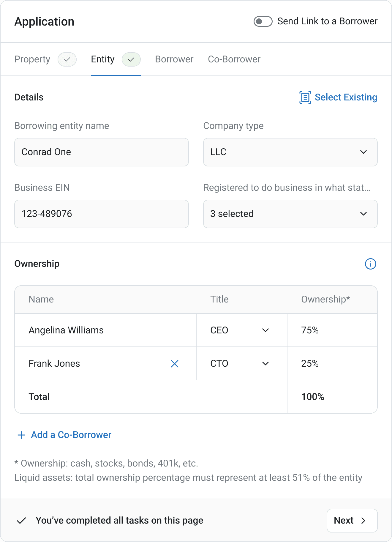
Task: Go to the Property tab
Action: pyautogui.click(x=32, y=59)
